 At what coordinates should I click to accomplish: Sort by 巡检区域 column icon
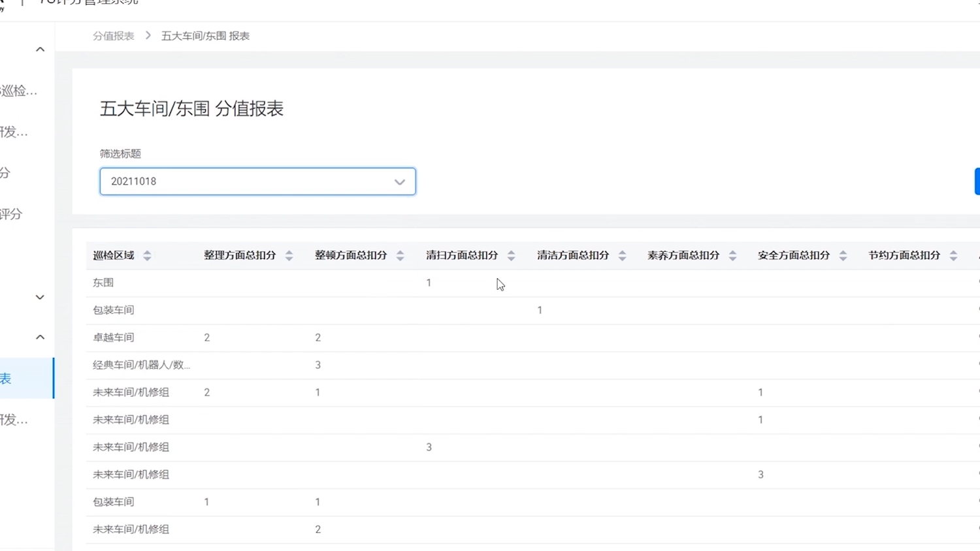(147, 255)
